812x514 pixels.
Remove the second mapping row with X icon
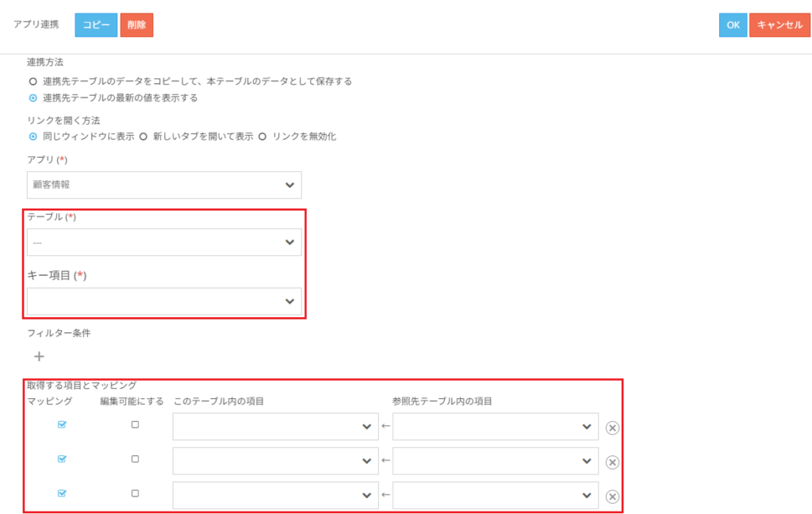point(612,462)
